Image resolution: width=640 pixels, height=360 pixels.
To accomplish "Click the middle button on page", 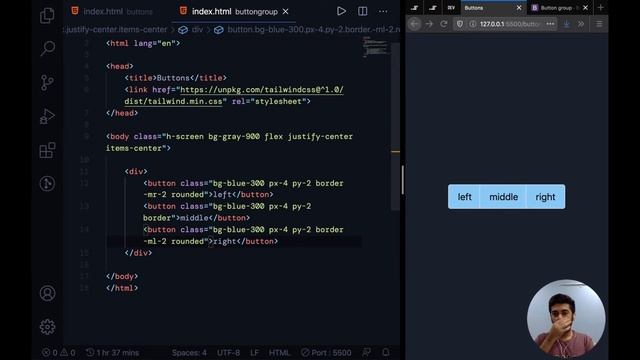I will click(503, 197).
